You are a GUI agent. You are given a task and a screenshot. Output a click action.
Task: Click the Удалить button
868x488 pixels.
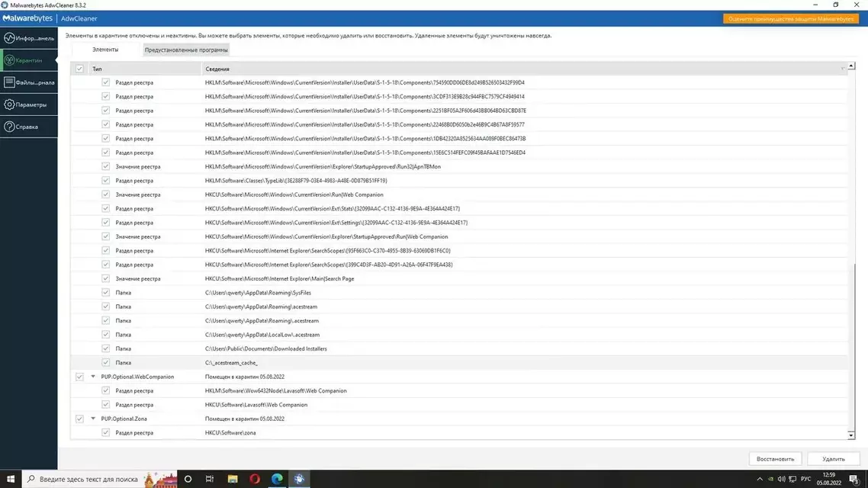[833, 459]
